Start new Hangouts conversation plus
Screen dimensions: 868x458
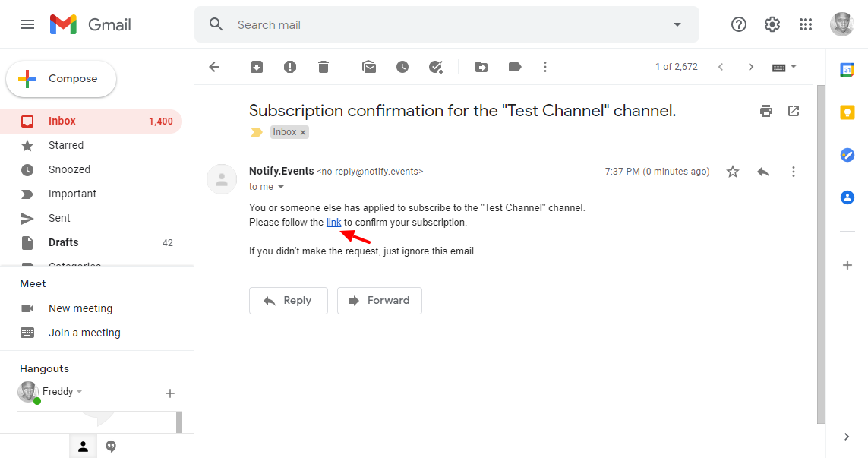click(x=170, y=393)
